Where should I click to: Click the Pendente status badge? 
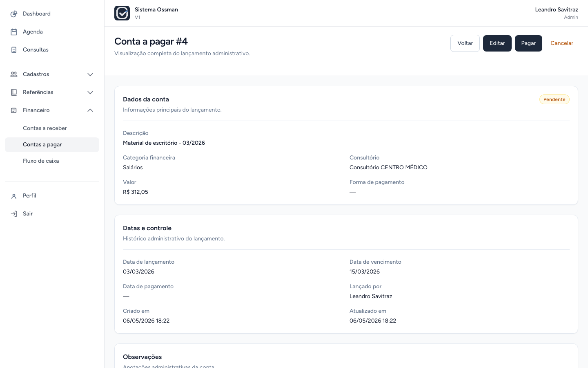click(555, 99)
